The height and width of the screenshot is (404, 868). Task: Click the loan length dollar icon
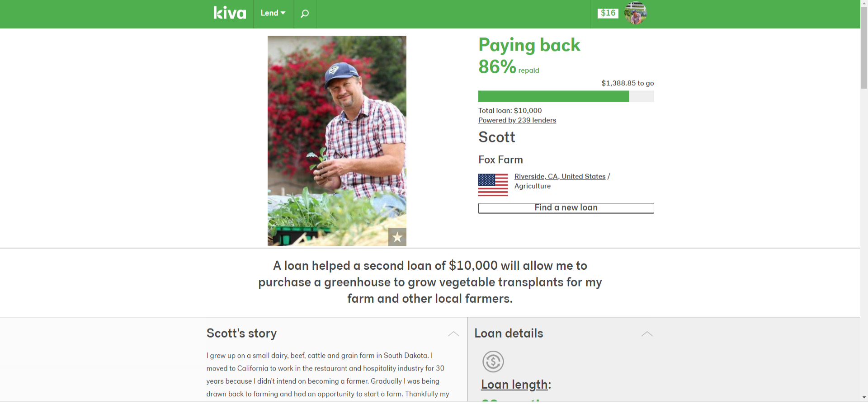click(x=493, y=362)
